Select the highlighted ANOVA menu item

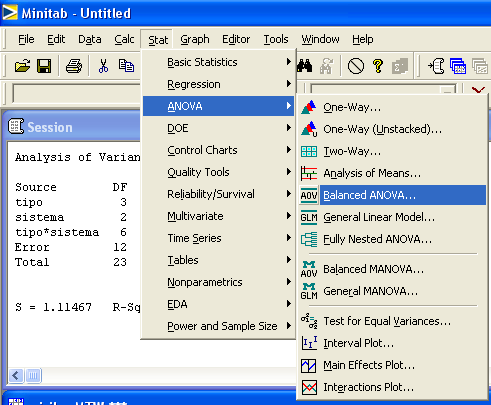218,106
